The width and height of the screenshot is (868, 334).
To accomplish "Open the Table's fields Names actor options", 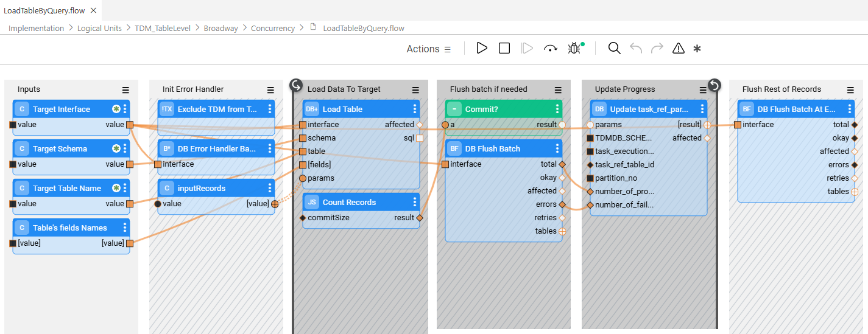I will pyautogui.click(x=125, y=228).
